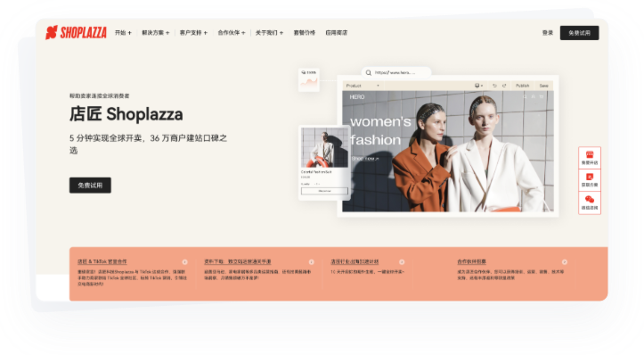Open the 套餐价格 menu item

305,32
